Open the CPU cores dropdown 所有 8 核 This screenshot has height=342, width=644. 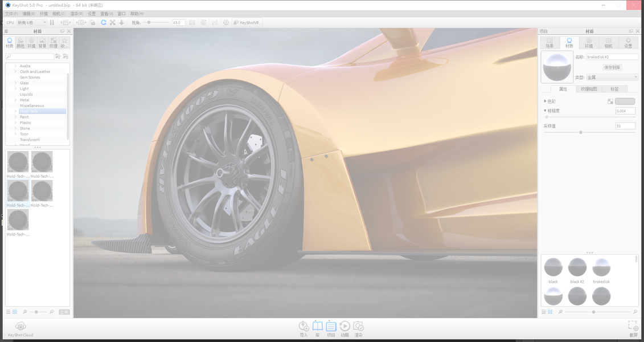pyautogui.click(x=32, y=23)
